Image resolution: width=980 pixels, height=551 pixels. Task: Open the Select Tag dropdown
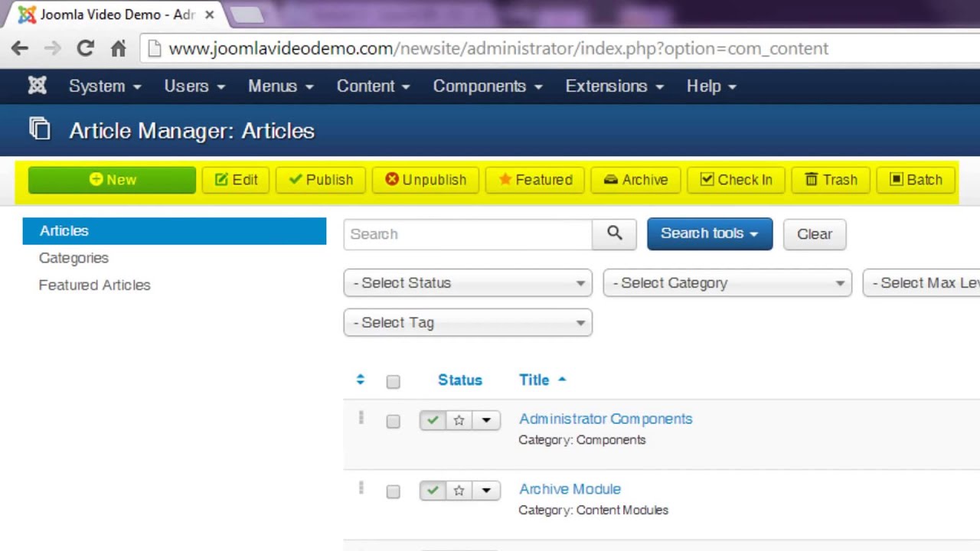(468, 323)
